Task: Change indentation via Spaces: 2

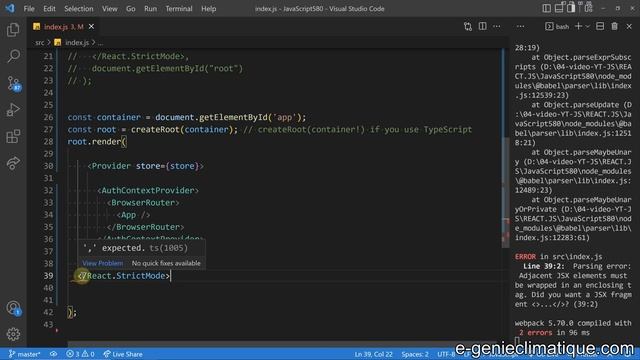Action: point(415,354)
